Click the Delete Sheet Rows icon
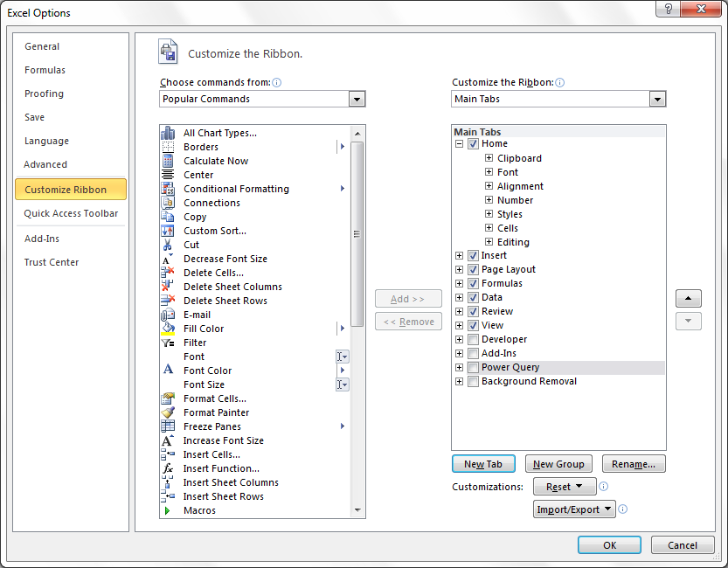Viewport: 728px width, 568px height. click(x=168, y=301)
